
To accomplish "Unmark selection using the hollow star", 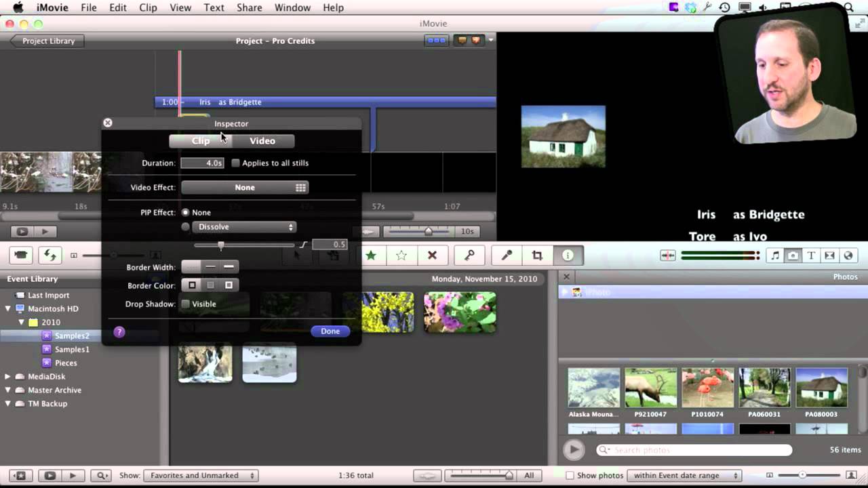I will 401,256.
